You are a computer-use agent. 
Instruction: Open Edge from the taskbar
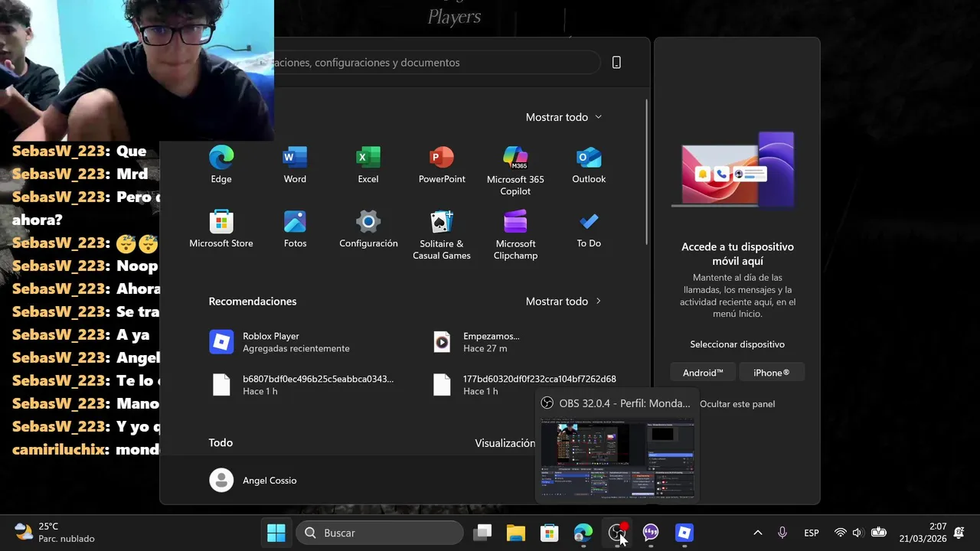pyautogui.click(x=583, y=533)
